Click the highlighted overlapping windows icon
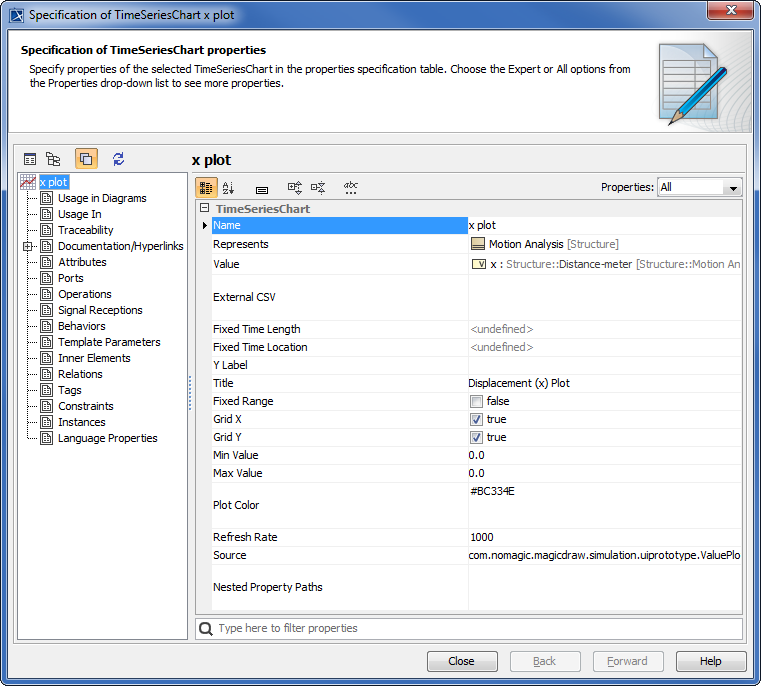The width and height of the screenshot is (761, 686). pyautogui.click(x=86, y=159)
